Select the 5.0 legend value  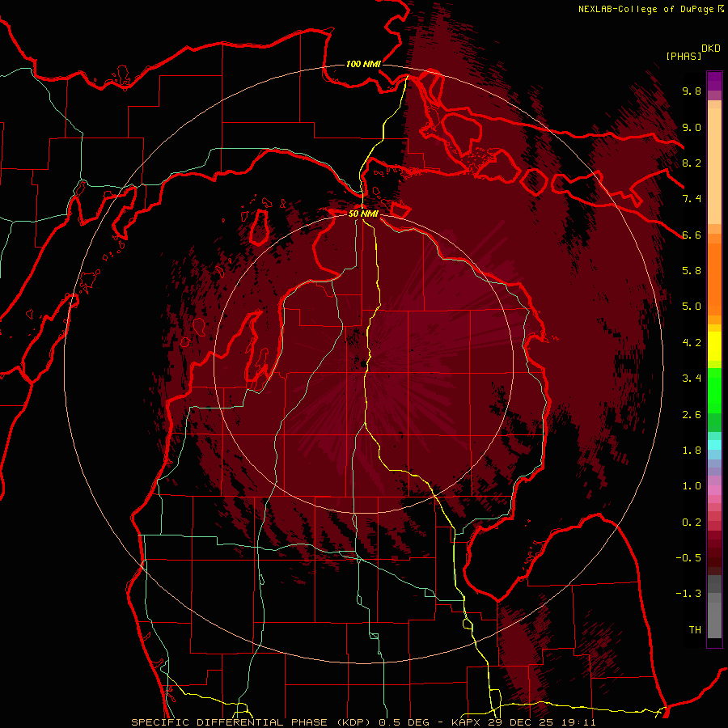[692, 307]
